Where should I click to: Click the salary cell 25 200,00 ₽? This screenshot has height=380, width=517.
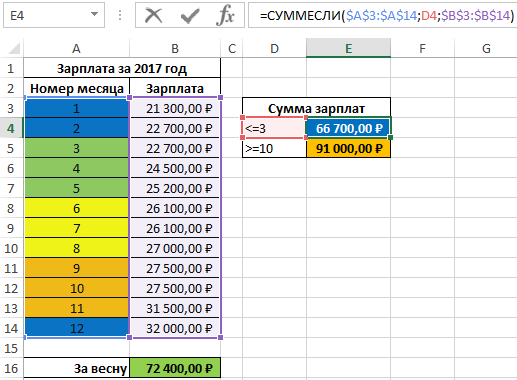coord(175,188)
